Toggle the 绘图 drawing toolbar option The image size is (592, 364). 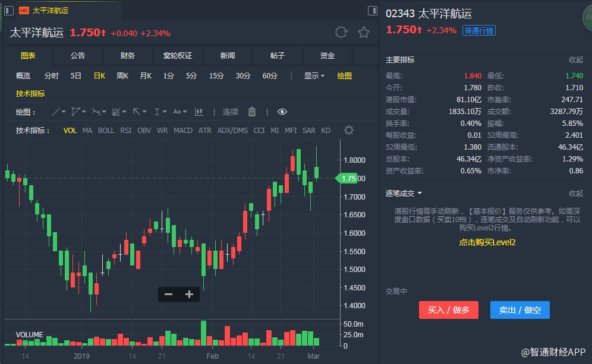click(x=344, y=76)
